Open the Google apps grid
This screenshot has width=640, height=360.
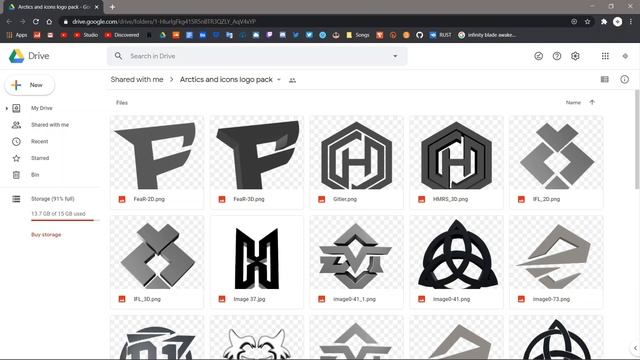tap(605, 56)
